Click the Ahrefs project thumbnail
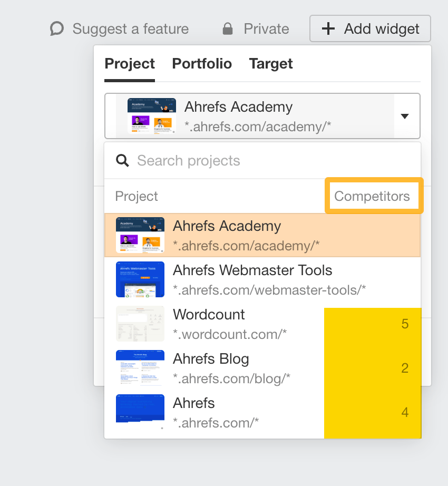The width and height of the screenshot is (448, 486). [140, 412]
